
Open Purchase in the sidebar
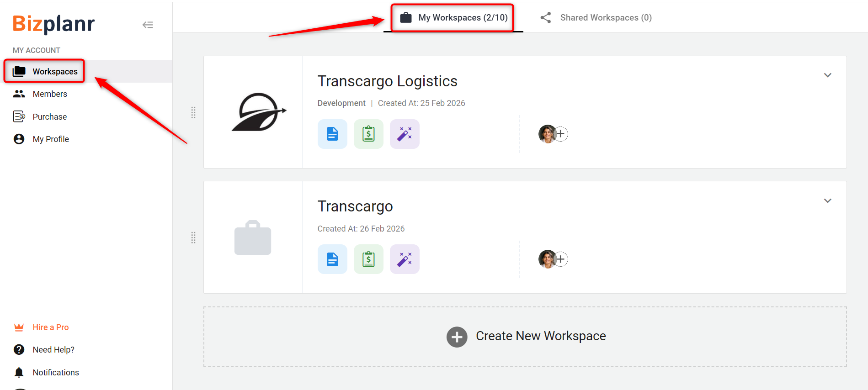coord(86,116)
